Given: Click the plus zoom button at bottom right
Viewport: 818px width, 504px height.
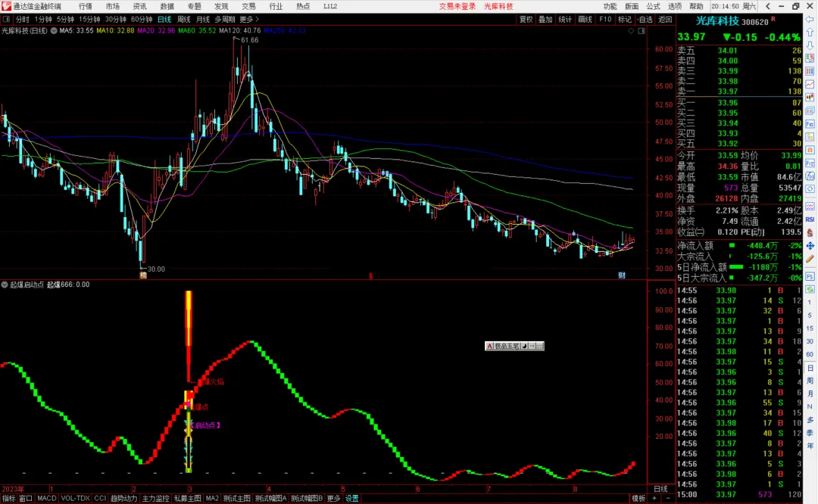Looking at the screenshot, I should (654, 498).
